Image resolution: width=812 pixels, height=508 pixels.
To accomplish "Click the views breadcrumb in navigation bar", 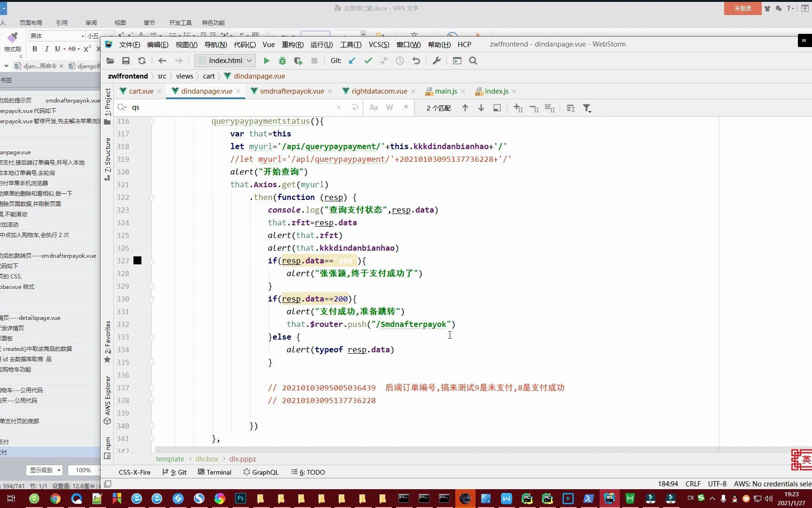I will 185,76.
